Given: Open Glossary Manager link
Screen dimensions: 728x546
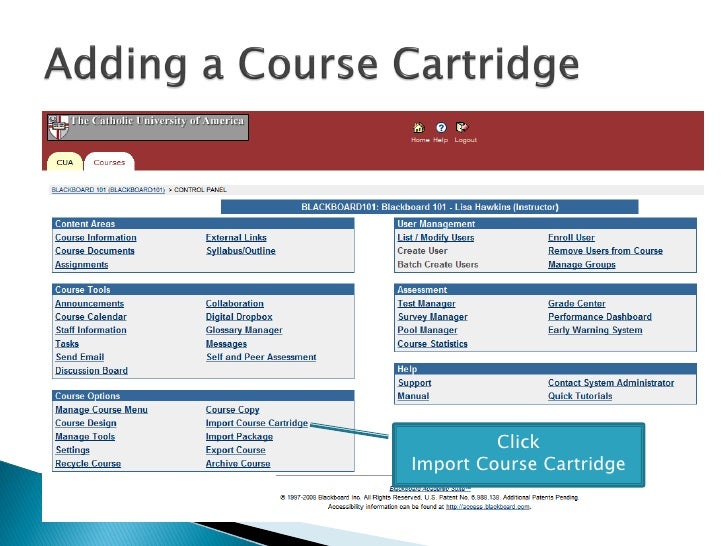Looking at the screenshot, I should pyautogui.click(x=244, y=330).
